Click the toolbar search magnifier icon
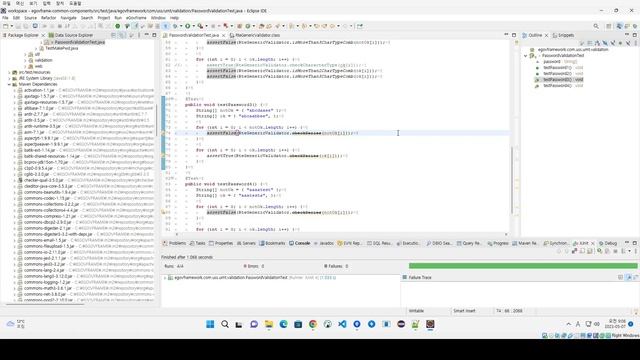Screen dimensions: 640x360 click(x=596, y=26)
